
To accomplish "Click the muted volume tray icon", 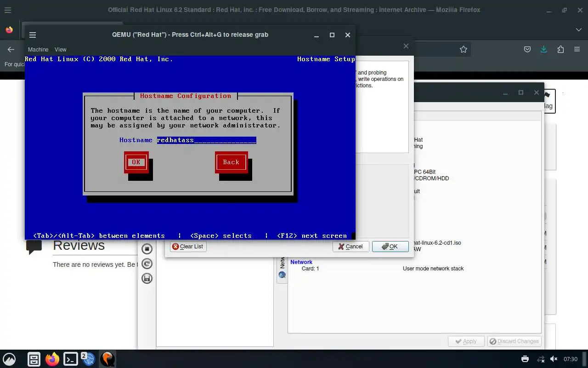I will coord(554,359).
